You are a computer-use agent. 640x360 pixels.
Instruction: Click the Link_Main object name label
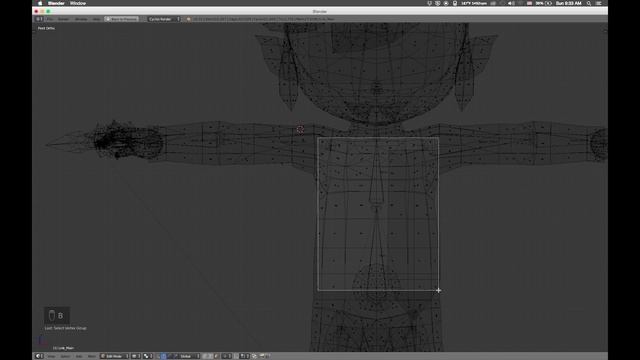[x=64, y=348]
